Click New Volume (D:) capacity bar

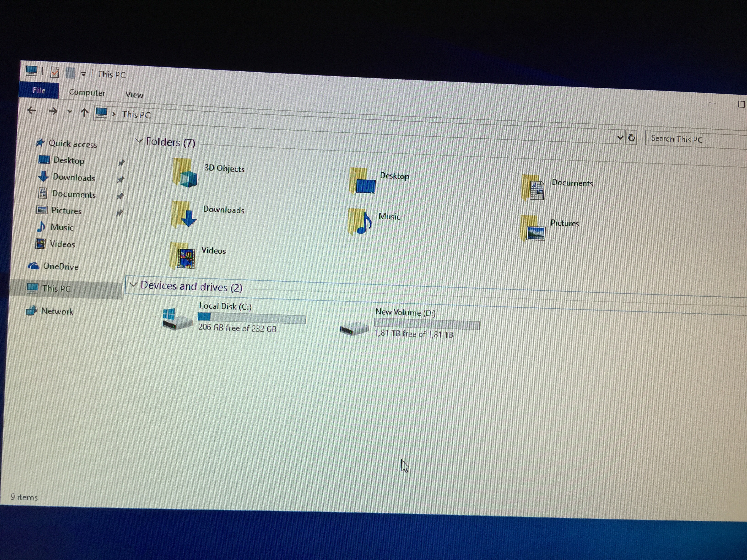click(x=427, y=324)
